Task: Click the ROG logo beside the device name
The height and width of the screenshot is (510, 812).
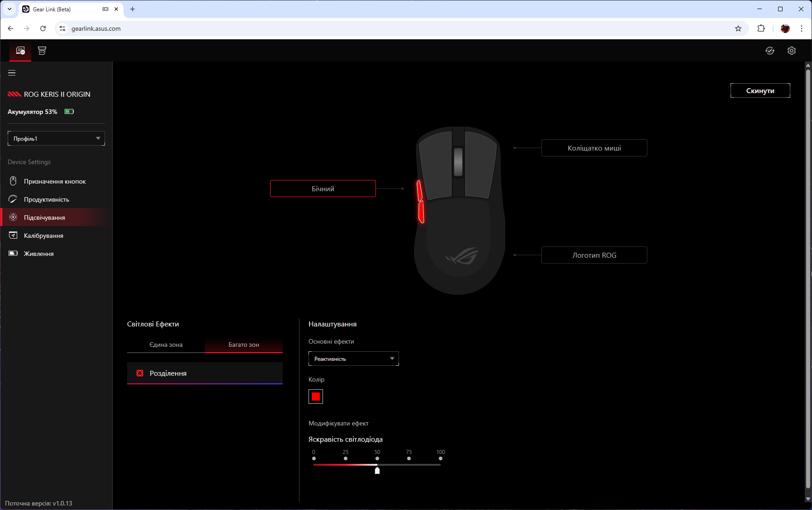Action: point(14,94)
